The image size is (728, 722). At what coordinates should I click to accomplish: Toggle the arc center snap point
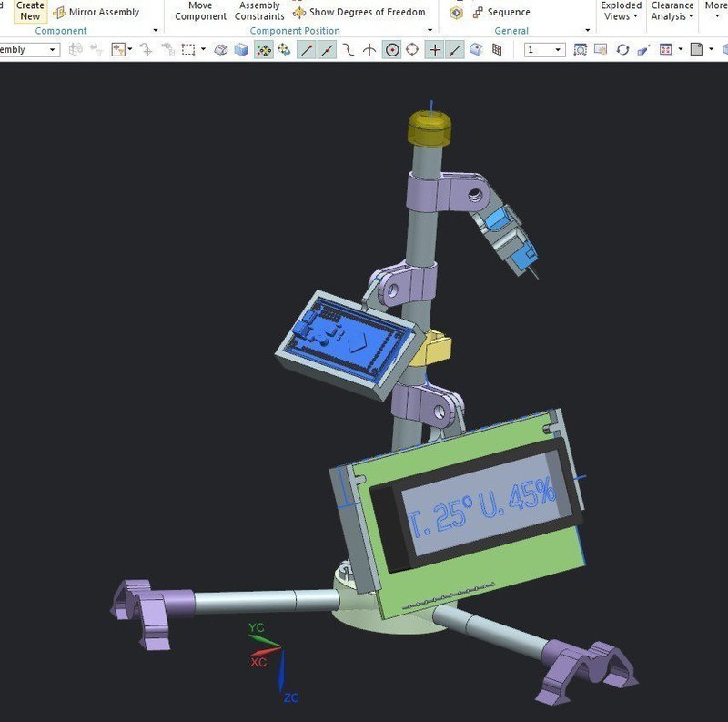tap(391, 50)
